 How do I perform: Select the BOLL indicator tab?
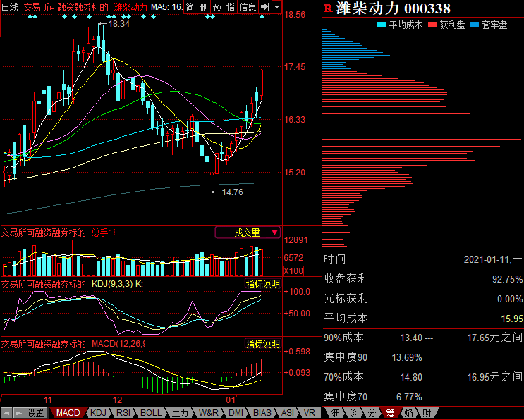pyautogui.click(x=151, y=413)
